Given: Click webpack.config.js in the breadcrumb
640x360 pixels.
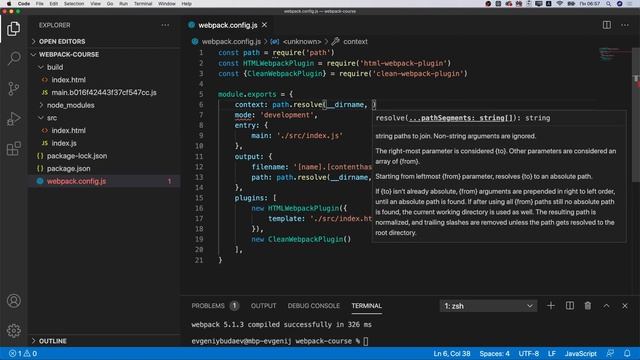Looking at the screenshot, I should (231, 41).
